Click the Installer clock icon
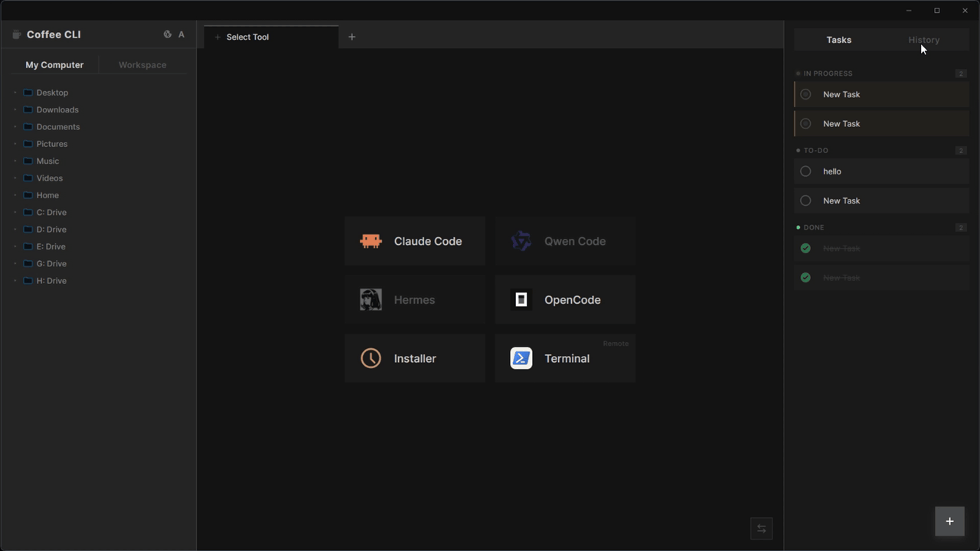This screenshot has width=980, height=551. click(x=371, y=358)
